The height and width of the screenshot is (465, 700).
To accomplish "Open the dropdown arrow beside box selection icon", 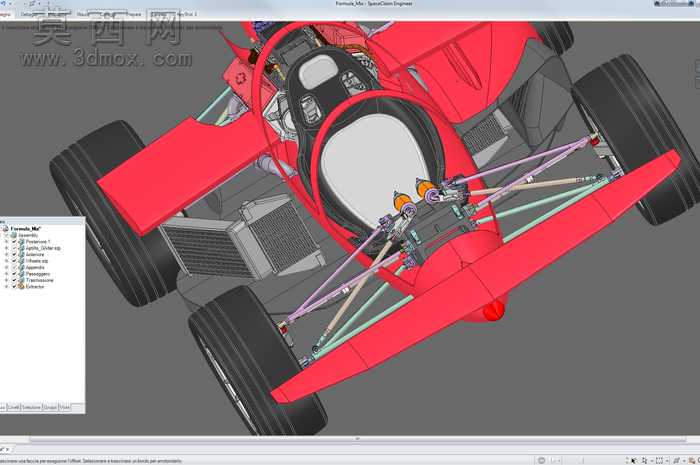I will 667,461.
